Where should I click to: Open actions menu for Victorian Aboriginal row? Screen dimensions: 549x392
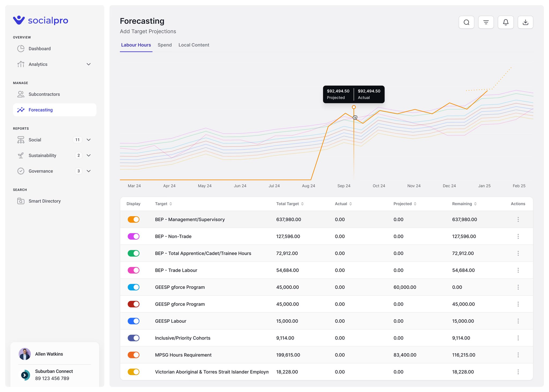coord(518,372)
